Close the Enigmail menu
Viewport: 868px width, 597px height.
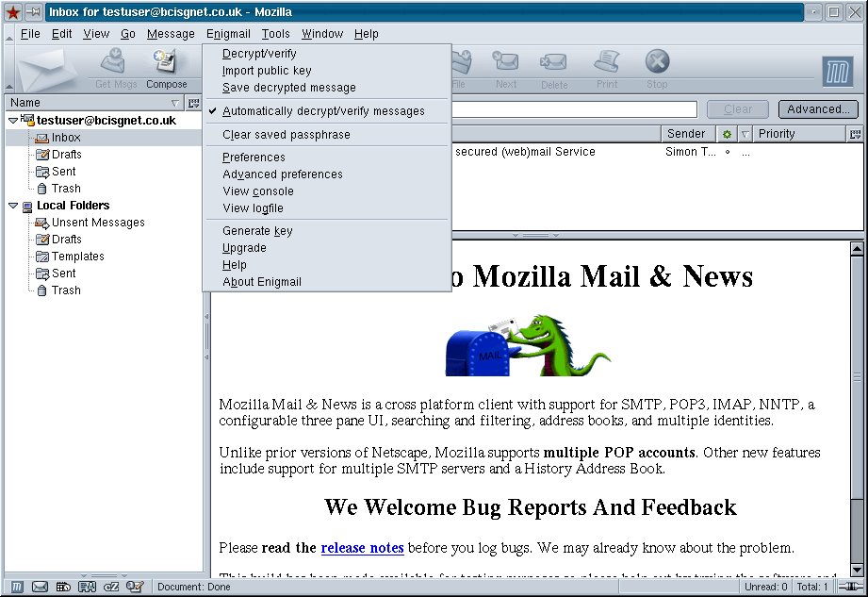(x=228, y=34)
